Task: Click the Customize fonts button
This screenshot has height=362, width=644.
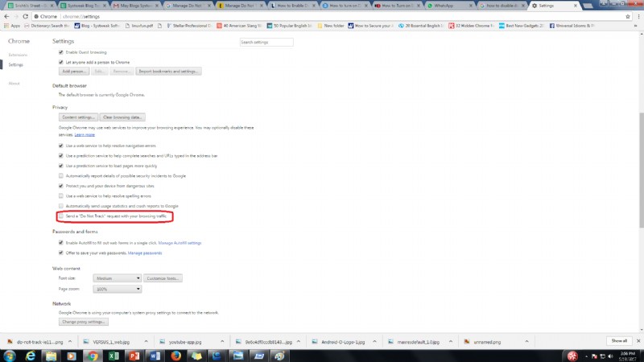Action: click(x=163, y=278)
